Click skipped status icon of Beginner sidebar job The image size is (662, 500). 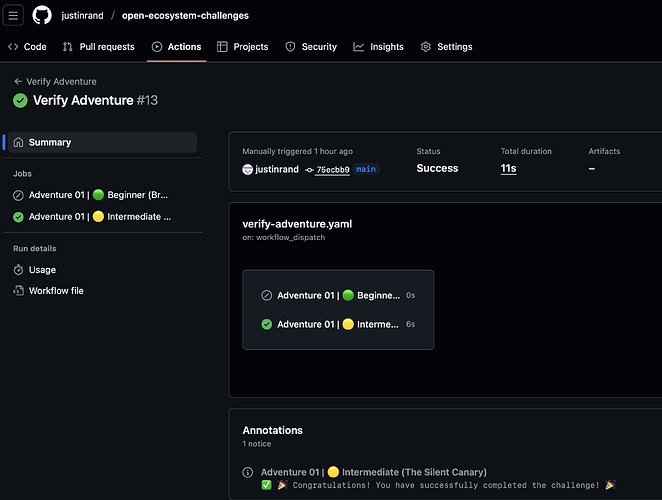[18, 195]
